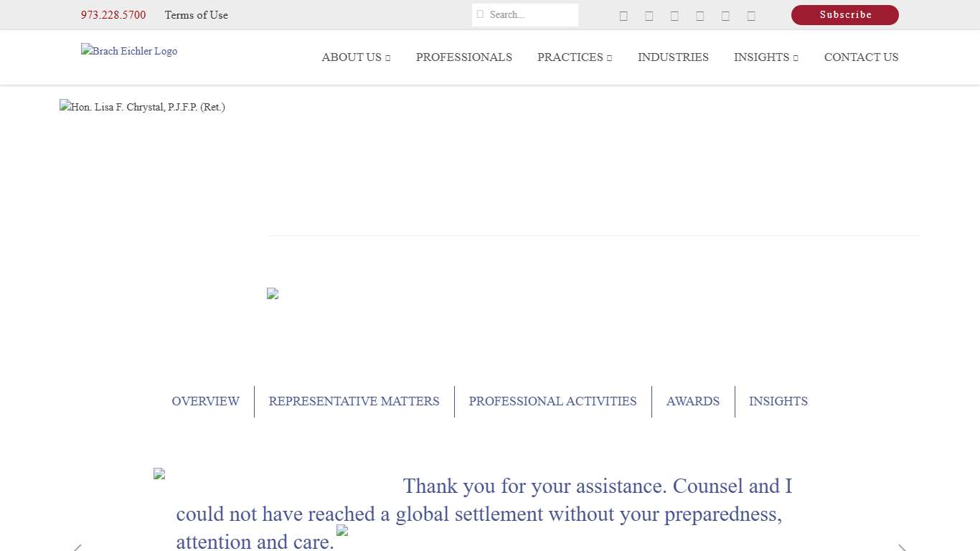Image resolution: width=980 pixels, height=551 pixels.
Task: Open the Professional Activities tab
Action: 552,402
